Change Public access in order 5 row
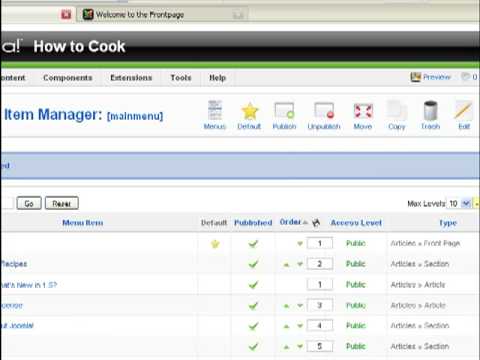This screenshot has height=360, width=480. pyautogui.click(x=356, y=346)
